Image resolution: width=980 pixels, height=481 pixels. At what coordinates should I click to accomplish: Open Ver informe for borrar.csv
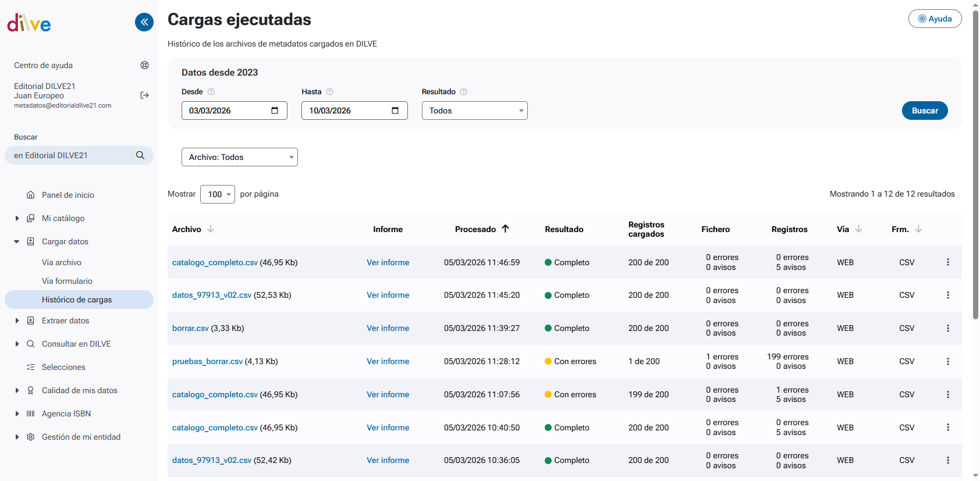[x=388, y=328]
